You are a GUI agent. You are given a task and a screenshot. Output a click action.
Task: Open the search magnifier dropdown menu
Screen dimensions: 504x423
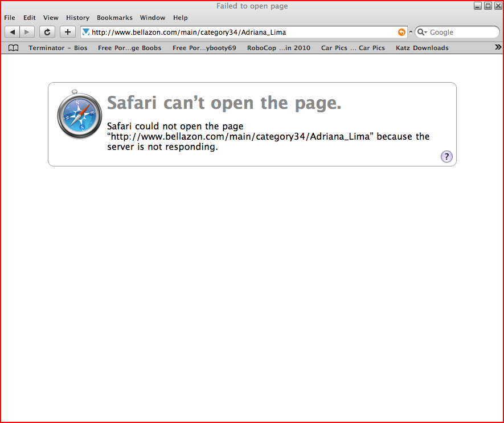tap(422, 32)
